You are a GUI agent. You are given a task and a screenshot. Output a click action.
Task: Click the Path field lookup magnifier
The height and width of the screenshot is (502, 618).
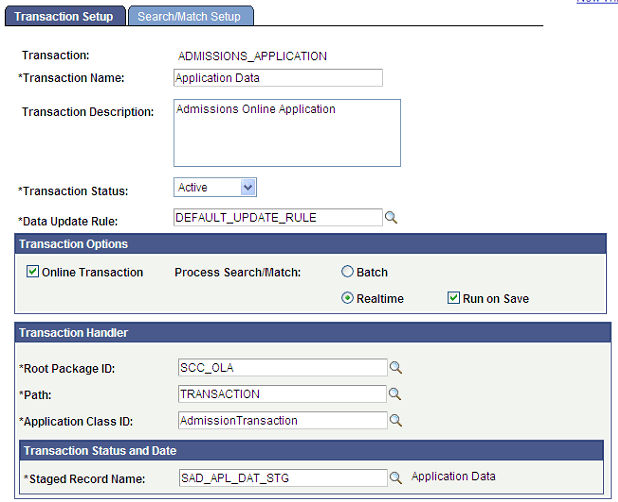coord(396,394)
